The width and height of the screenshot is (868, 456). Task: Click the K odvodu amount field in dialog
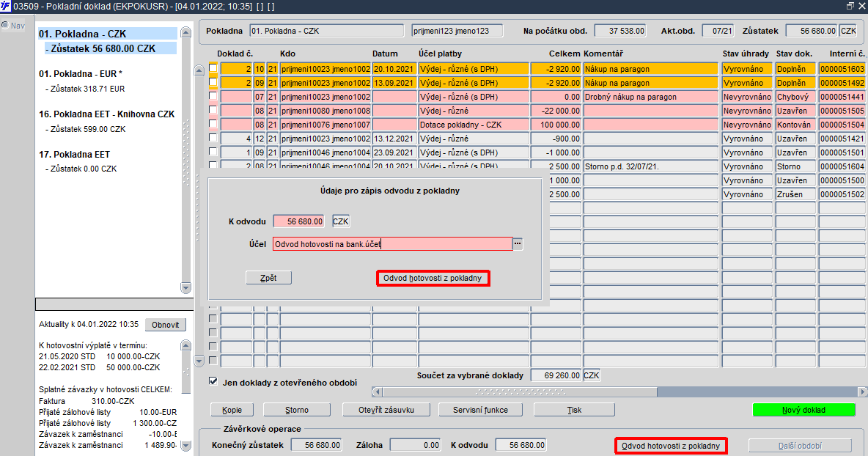tap(299, 221)
